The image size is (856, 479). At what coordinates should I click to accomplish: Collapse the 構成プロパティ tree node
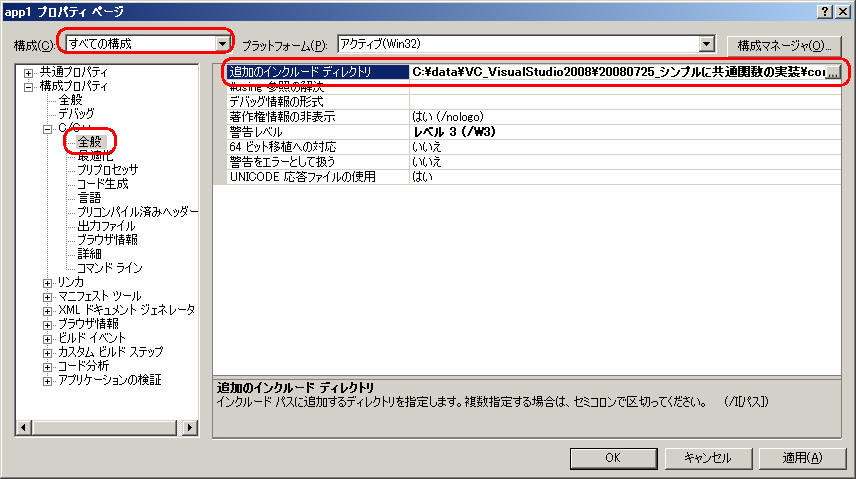(x=29, y=87)
